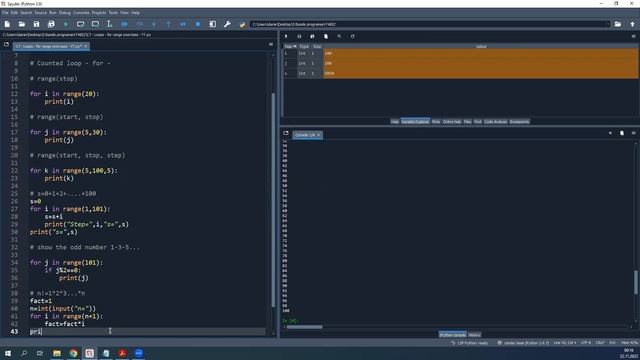Save the current file
The width and height of the screenshot is (640, 360).
pos(36,24)
